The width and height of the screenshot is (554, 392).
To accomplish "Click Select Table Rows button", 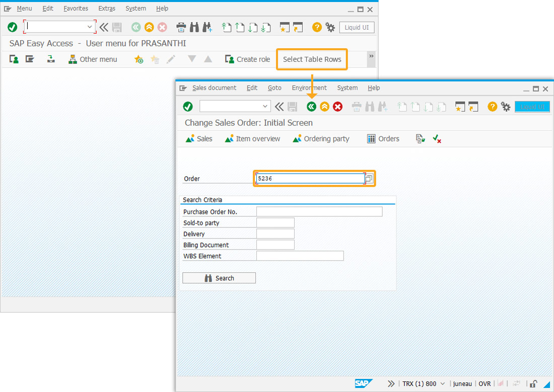I will (312, 59).
